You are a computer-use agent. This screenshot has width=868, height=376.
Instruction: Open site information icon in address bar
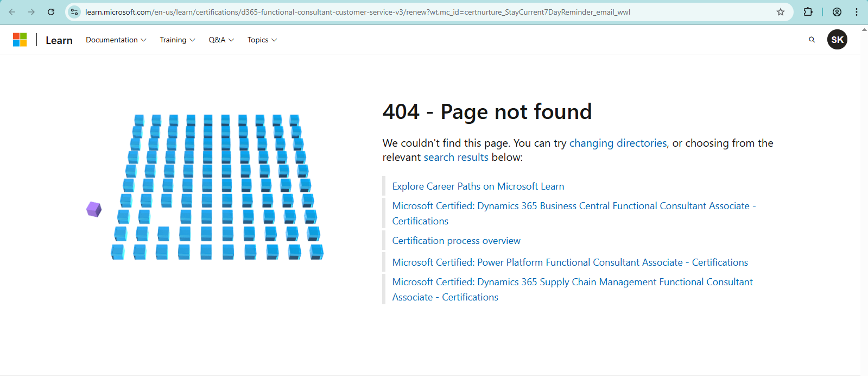pos(74,12)
